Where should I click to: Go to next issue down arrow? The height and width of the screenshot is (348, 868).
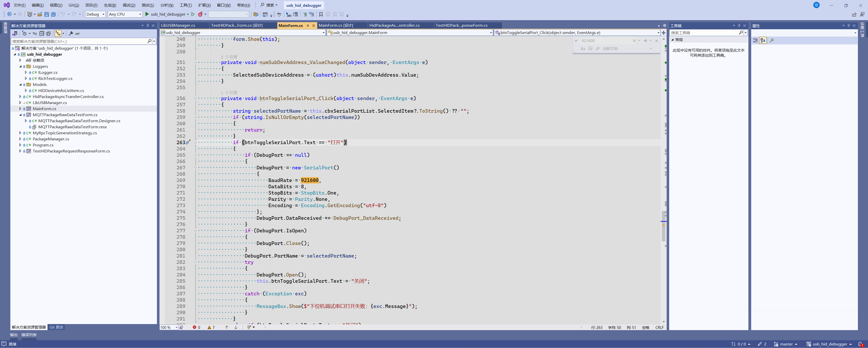236,327
